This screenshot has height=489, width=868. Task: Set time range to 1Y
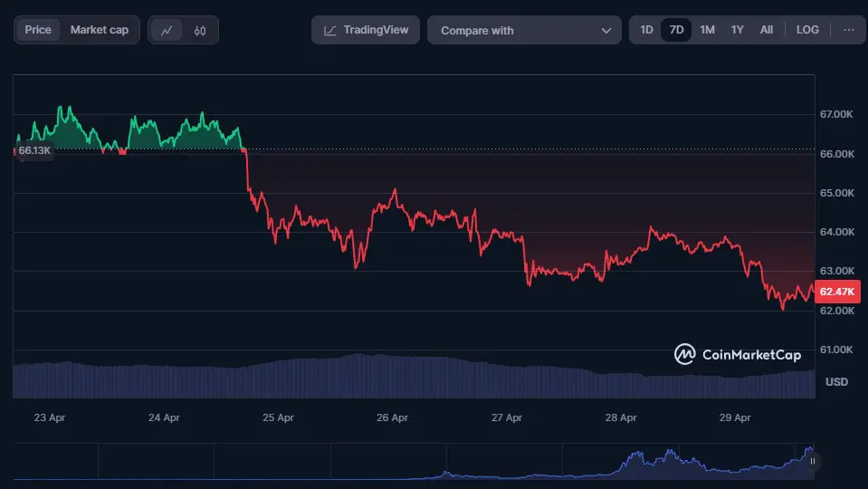pyautogui.click(x=737, y=30)
